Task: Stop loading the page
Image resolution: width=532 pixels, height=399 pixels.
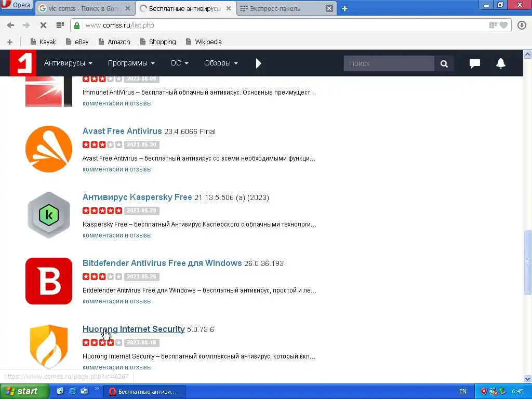Action: tap(43, 25)
